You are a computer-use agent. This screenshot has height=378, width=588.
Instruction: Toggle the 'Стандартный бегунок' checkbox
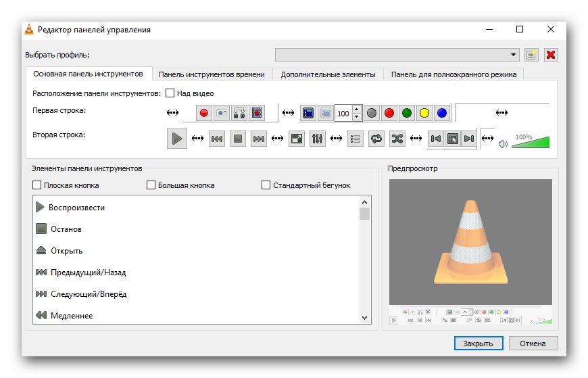pos(266,185)
